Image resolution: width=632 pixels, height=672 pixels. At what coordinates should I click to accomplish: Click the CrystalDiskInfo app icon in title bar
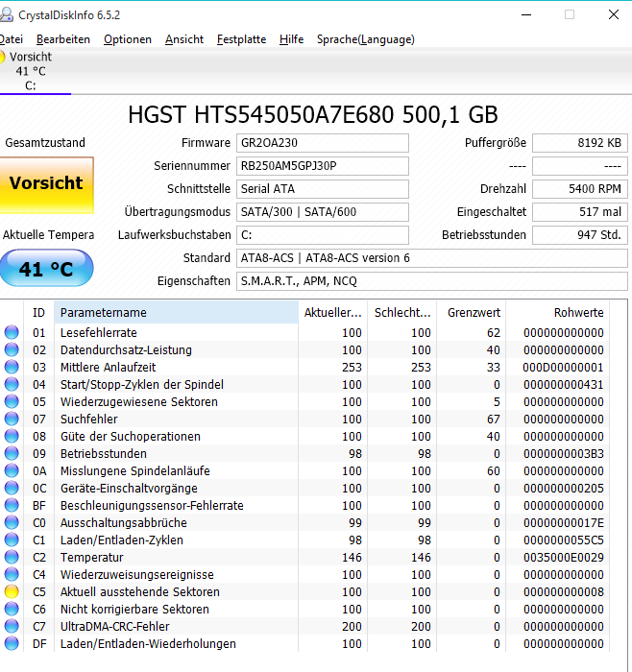click(6, 15)
